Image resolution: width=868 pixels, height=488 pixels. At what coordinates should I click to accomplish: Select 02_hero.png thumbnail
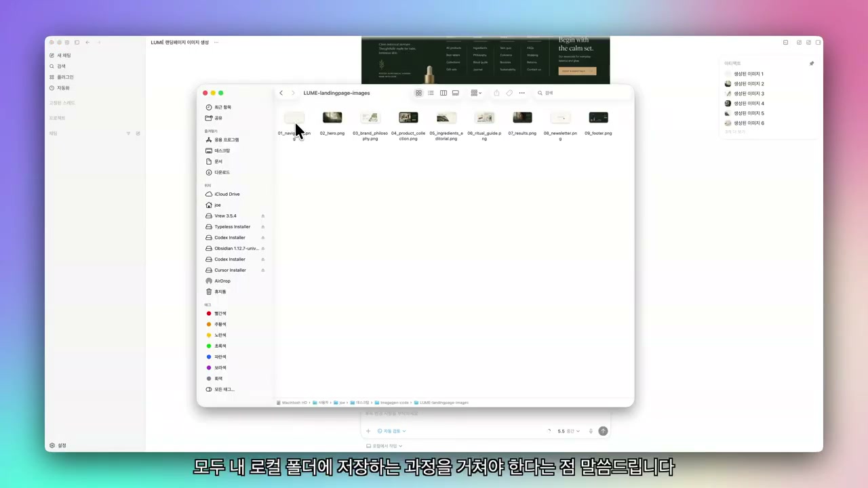click(332, 118)
